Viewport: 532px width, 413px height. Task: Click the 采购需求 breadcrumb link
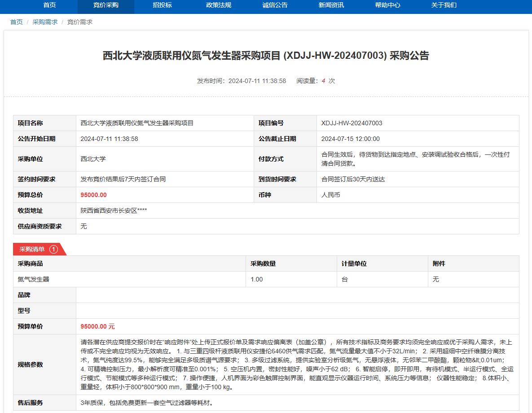click(45, 22)
